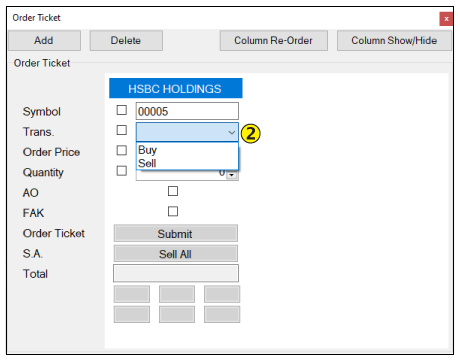Decrease Quantity with the down stepper
This screenshot has width=460, height=360.
click(x=232, y=175)
